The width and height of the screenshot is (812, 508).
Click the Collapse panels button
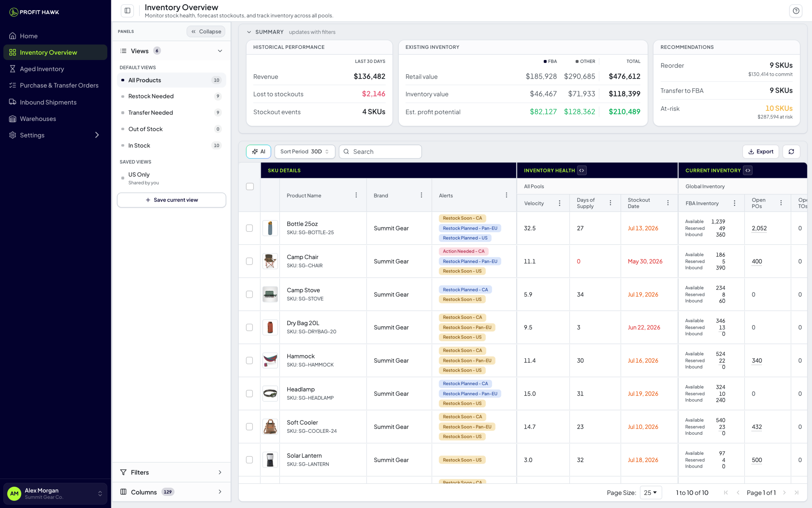206,31
